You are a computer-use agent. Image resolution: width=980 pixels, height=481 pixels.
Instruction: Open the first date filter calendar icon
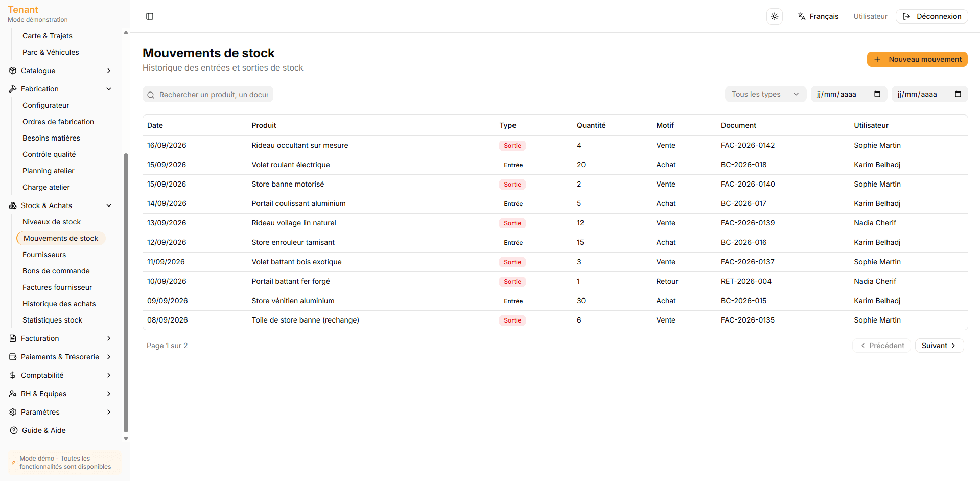point(877,94)
